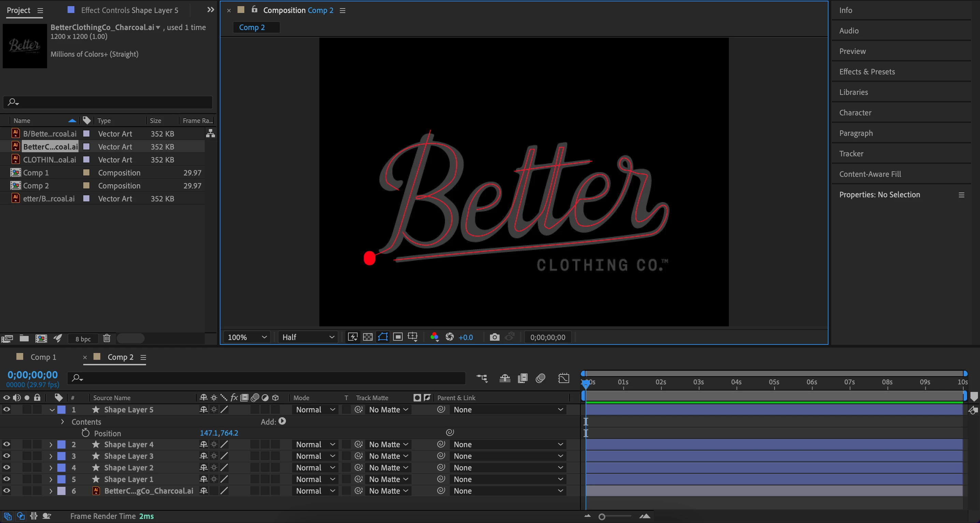This screenshot has width=980, height=523.
Task: Toggle visibility of Shape Layer 2
Action: click(6, 467)
